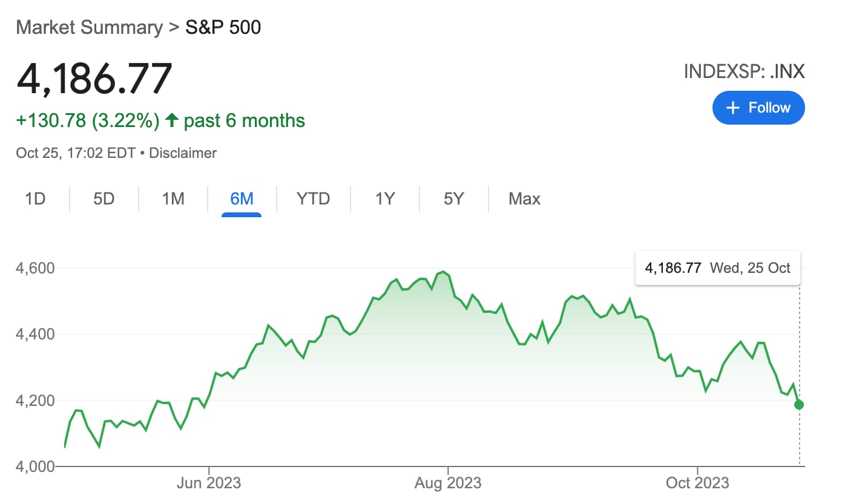The image size is (842, 504).
Task: Select the 1D time range tab
Action: point(35,198)
